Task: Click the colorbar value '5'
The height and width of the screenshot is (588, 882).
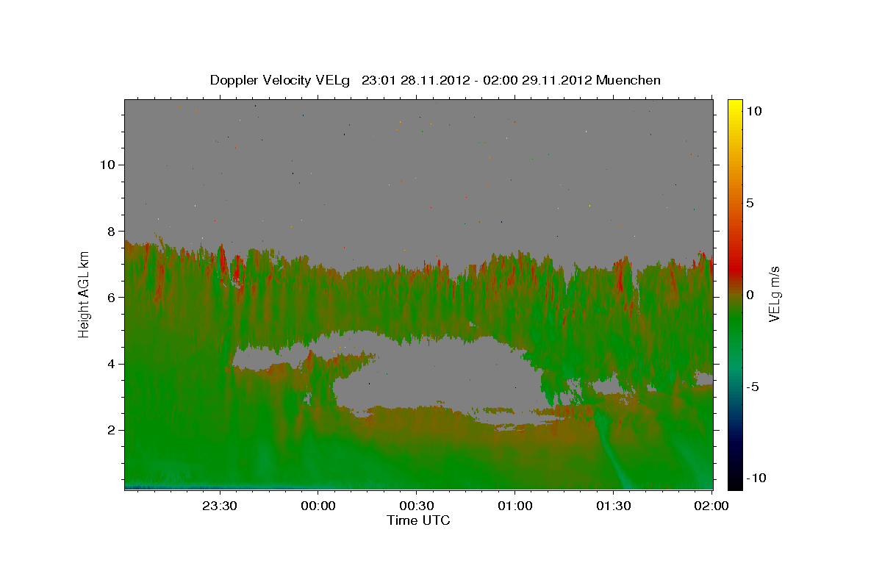Action: tap(750, 203)
